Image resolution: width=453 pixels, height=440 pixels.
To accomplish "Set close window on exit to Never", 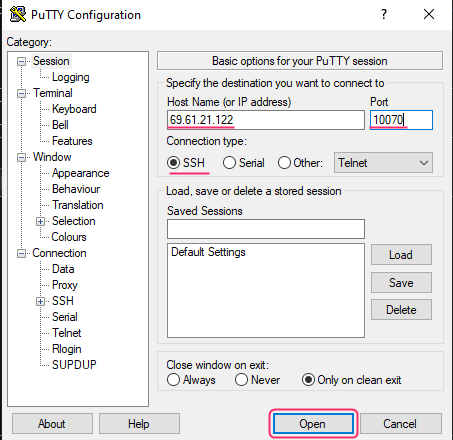I will click(x=241, y=380).
